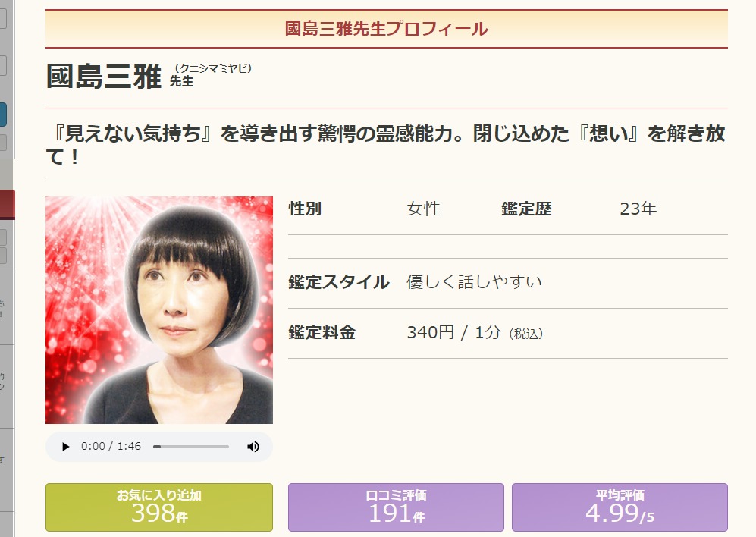Select the dark red tab on the left sidebar
Viewport: 756px width, 537px height.
point(8,205)
